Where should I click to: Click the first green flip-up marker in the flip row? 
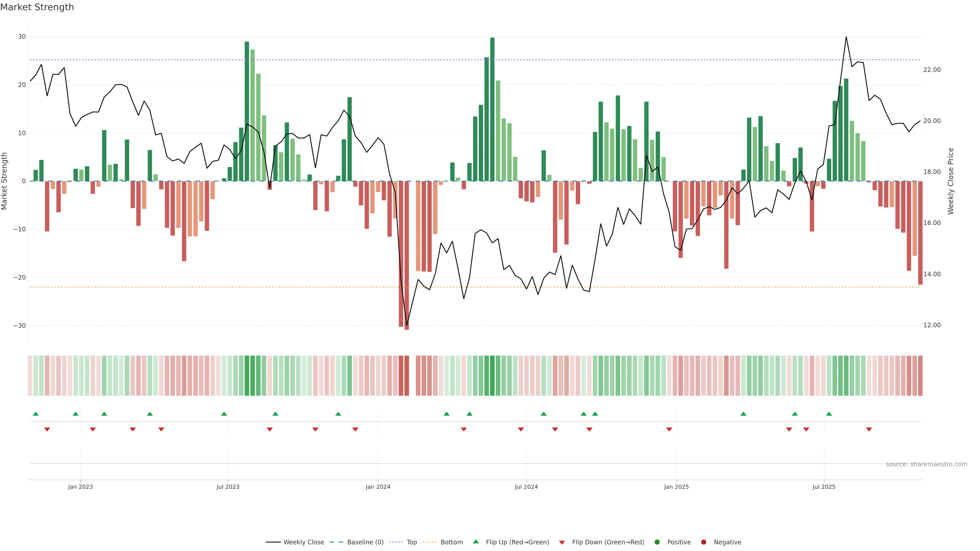point(36,414)
